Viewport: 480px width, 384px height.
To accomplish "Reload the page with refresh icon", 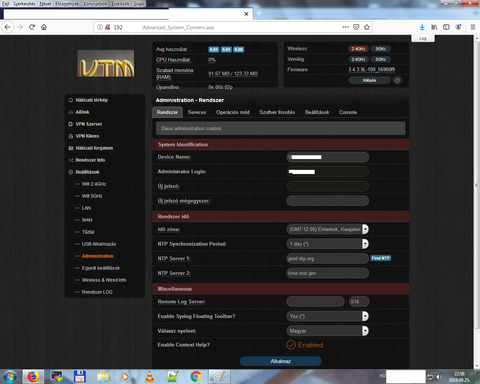I will (x=32, y=27).
